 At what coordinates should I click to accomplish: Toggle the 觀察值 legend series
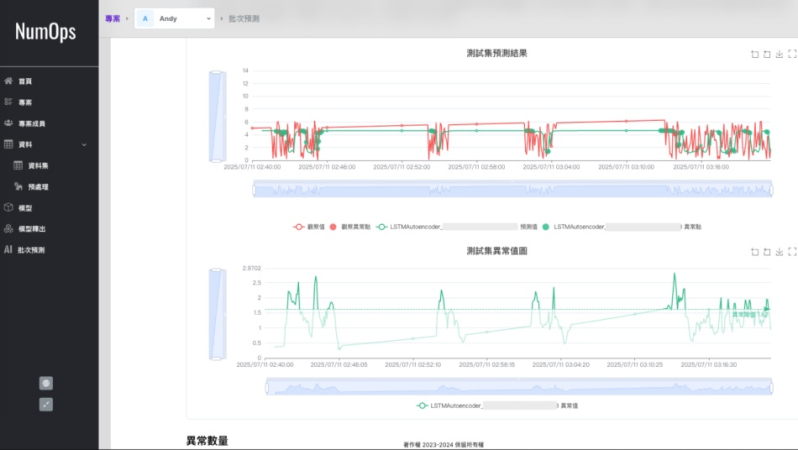309,227
